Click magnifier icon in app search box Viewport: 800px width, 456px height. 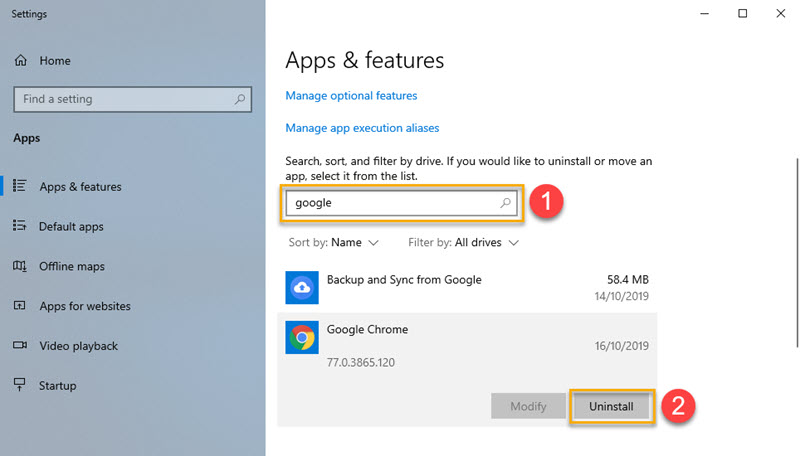pos(505,202)
